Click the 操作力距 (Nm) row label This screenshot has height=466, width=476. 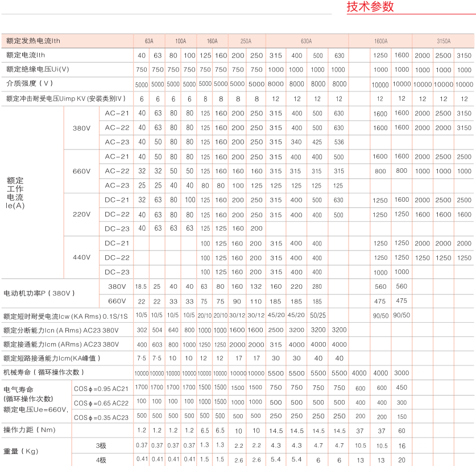coord(30,430)
